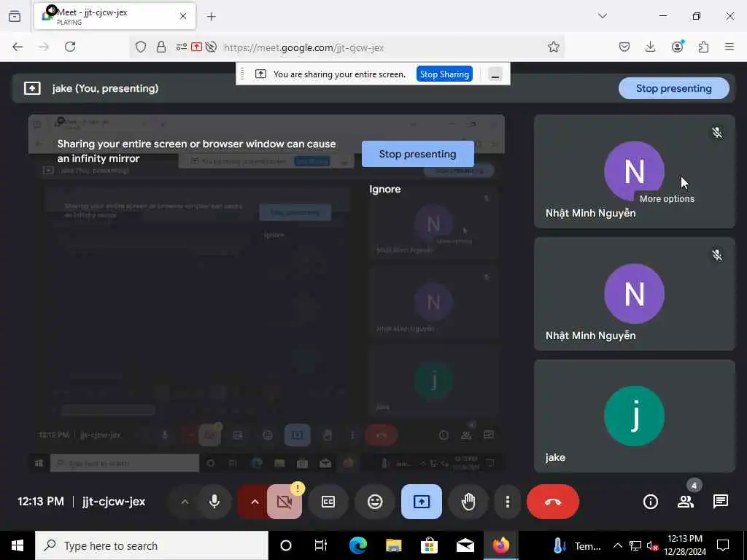Minimize the Firefox screen sharing indicator
747x560 pixels.
point(495,74)
